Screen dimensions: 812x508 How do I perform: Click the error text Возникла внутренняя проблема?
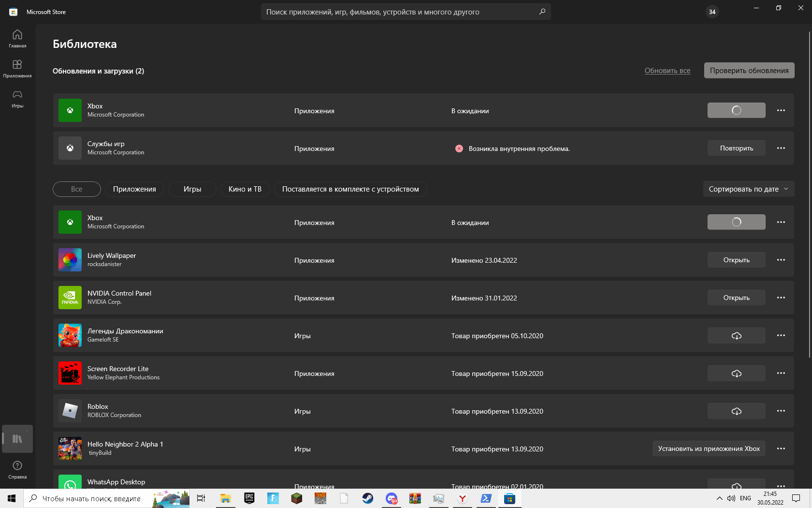[x=519, y=149]
